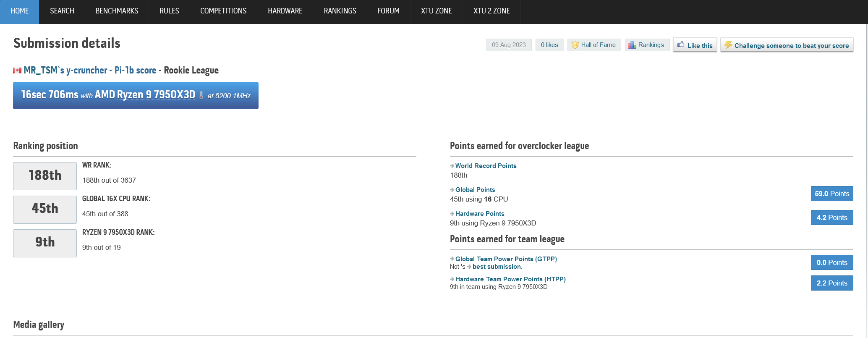Follow the best submission link
The image size is (868, 338).
click(x=497, y=267)
